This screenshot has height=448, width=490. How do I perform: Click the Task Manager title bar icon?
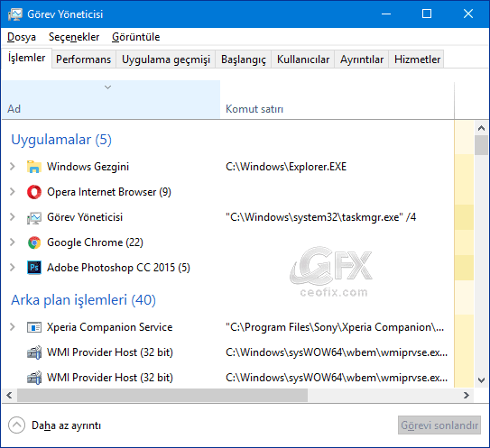15,14
